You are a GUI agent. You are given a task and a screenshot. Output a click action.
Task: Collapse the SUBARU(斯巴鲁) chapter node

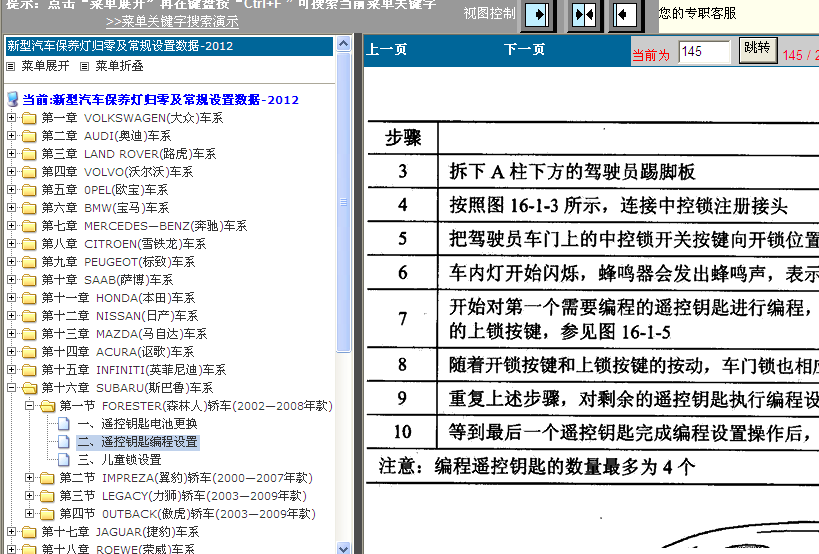(11, 388)
